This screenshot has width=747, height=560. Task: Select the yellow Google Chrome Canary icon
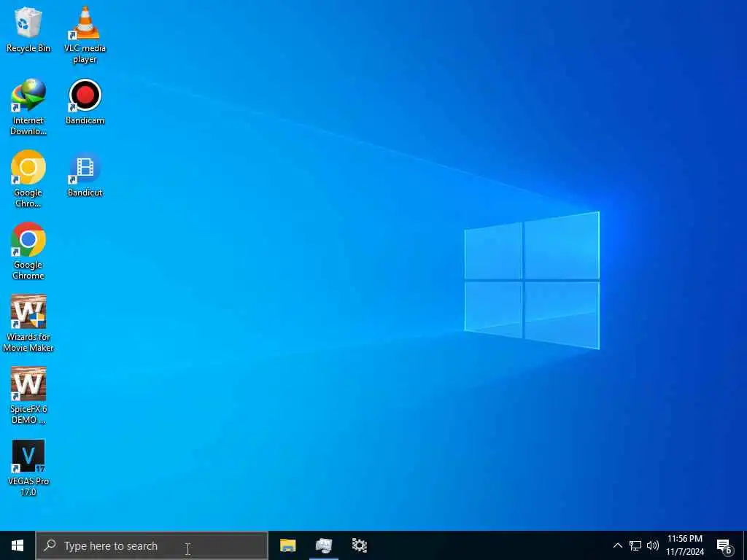(x=28, y=179)
